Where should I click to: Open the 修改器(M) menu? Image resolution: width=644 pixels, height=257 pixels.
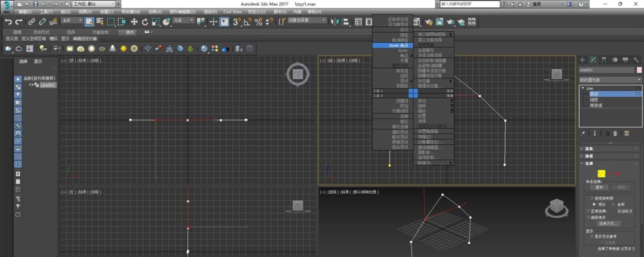(131, 11)
